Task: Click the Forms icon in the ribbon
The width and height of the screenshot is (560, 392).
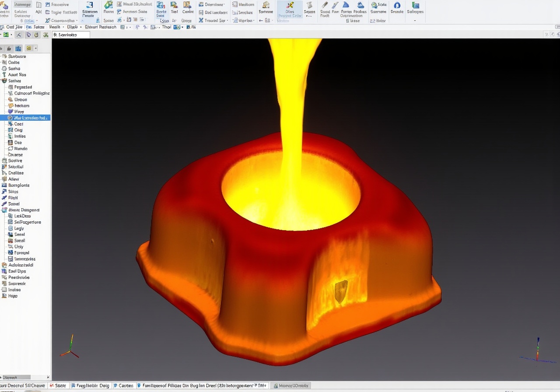Action: (108, 6)
